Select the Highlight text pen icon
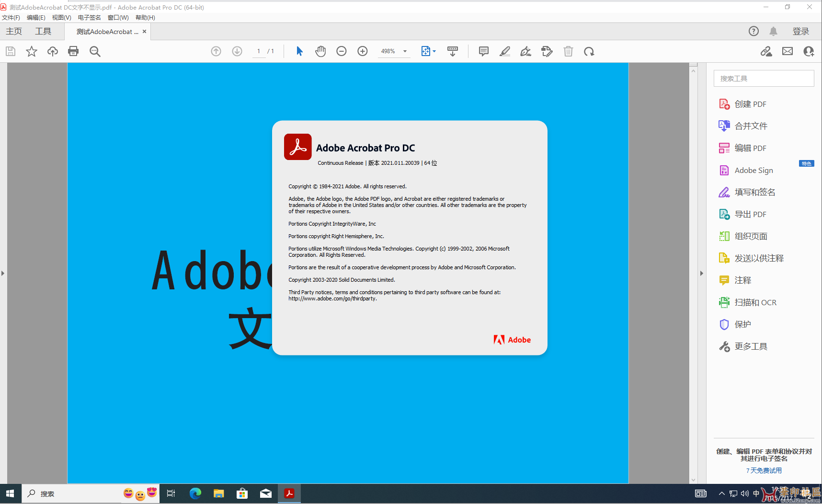The width and height of the screenshot is (822, 504). pyautogui.click(x=505, y=51)
